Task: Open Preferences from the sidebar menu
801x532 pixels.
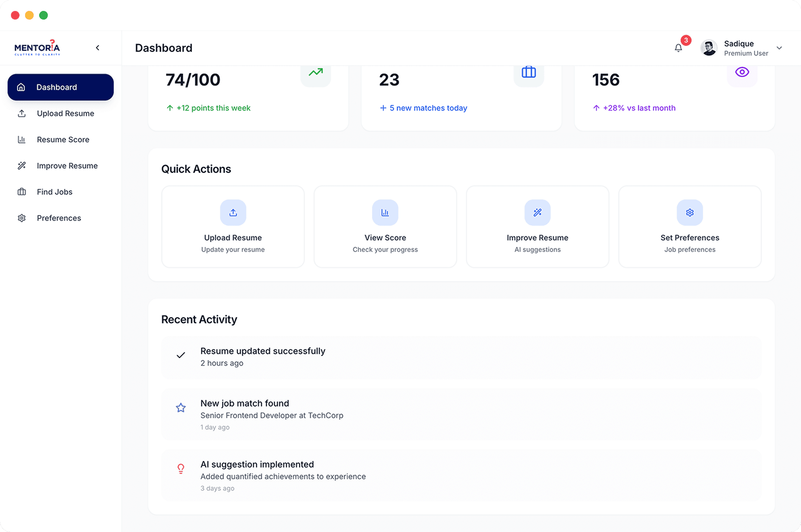Action: tap(59, 218)
